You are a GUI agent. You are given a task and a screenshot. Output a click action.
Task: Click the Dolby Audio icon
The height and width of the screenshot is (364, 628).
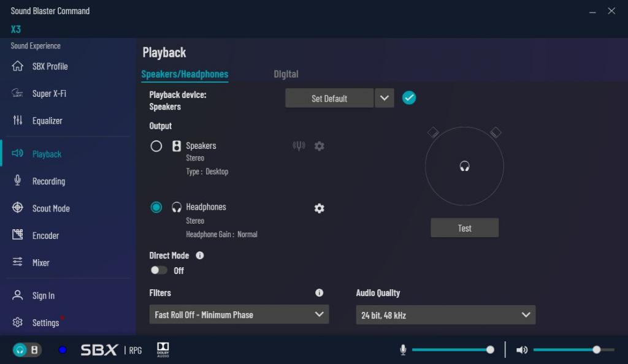pos(163,350)
